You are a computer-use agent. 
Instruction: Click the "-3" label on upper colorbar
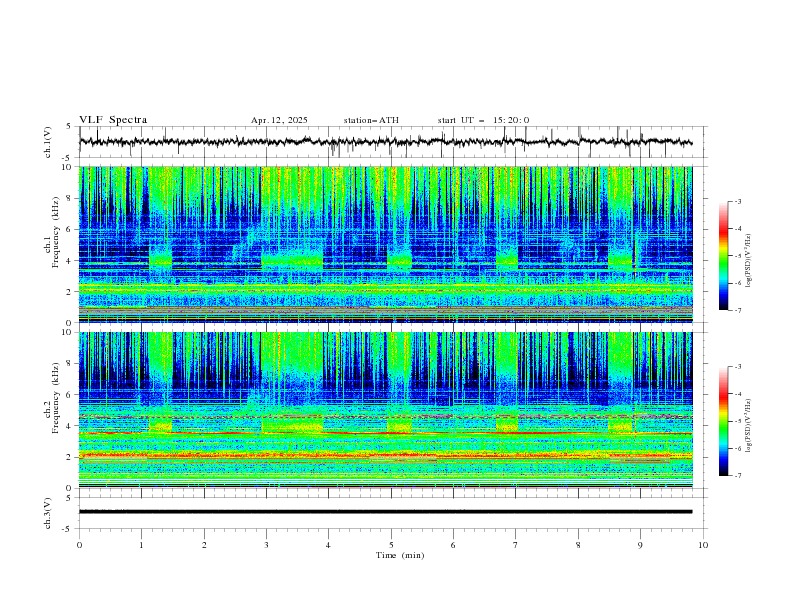tap(738, 201)
